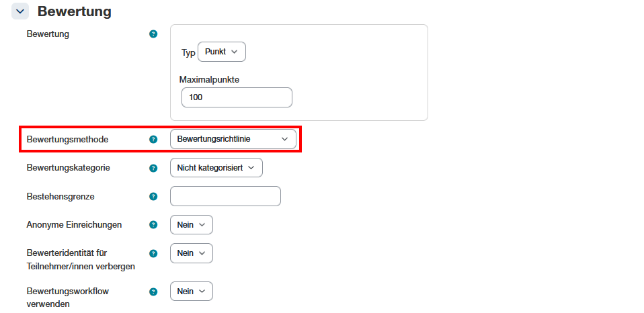Screen dimensions: 644x313
Task: Show help for Bewertungsworkflow verwenden
Action: [x=153, y=292]
